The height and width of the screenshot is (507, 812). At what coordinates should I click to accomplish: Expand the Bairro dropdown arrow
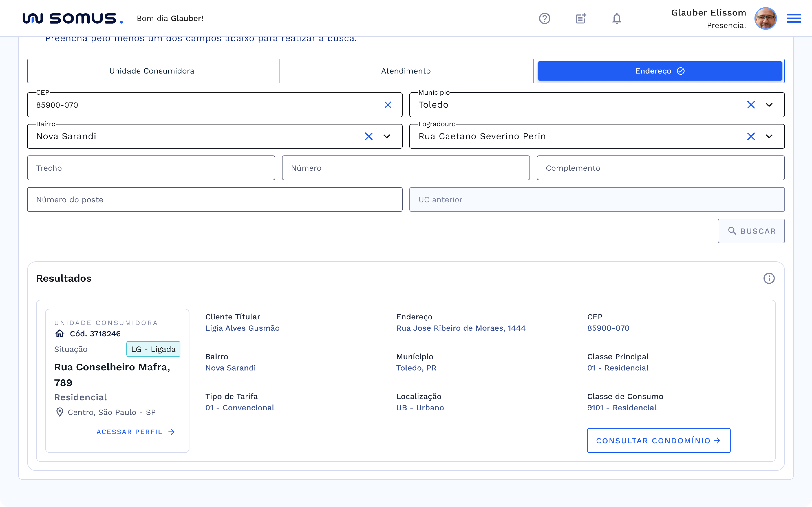click(x=387, y=136)
